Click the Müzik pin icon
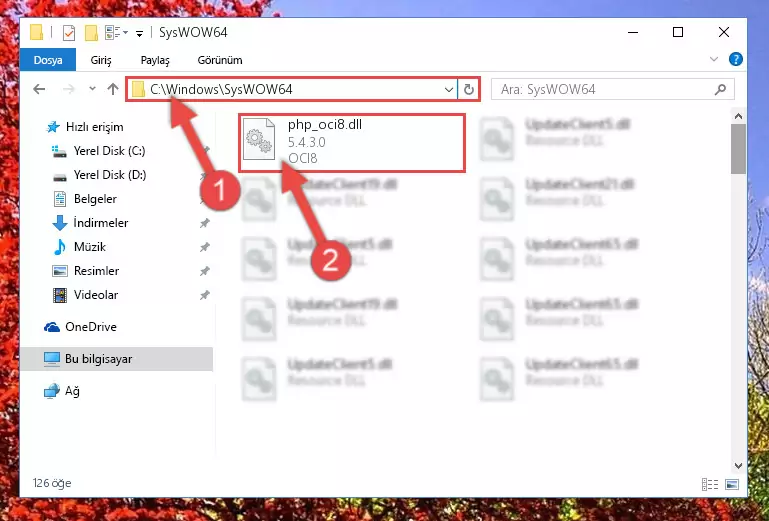 coord(205,247)
